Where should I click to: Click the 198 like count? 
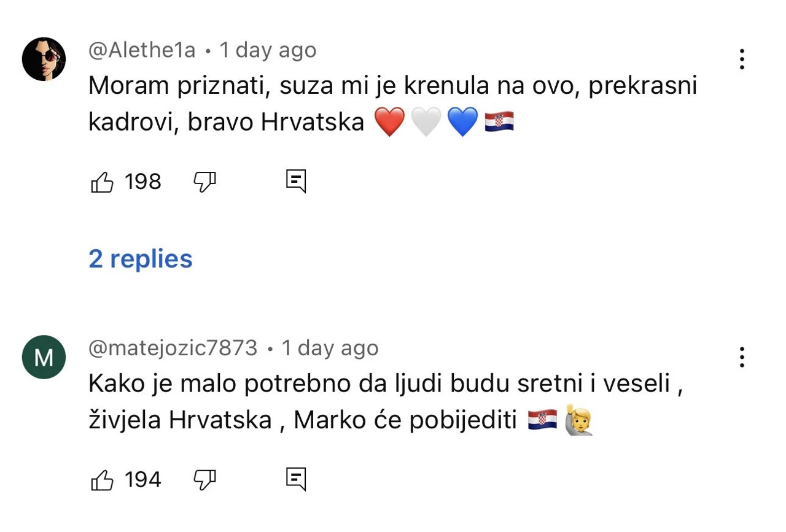coord(142,181)
